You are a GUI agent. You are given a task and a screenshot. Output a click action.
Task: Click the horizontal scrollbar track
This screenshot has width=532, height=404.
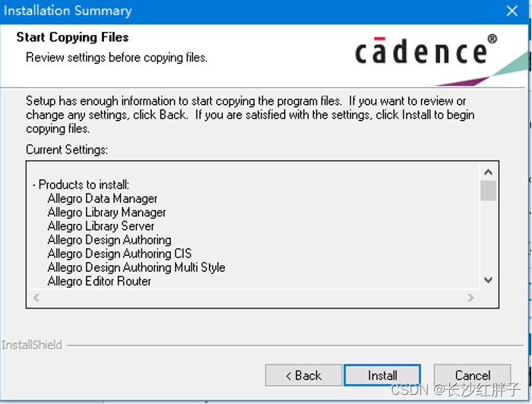(255, 298)
